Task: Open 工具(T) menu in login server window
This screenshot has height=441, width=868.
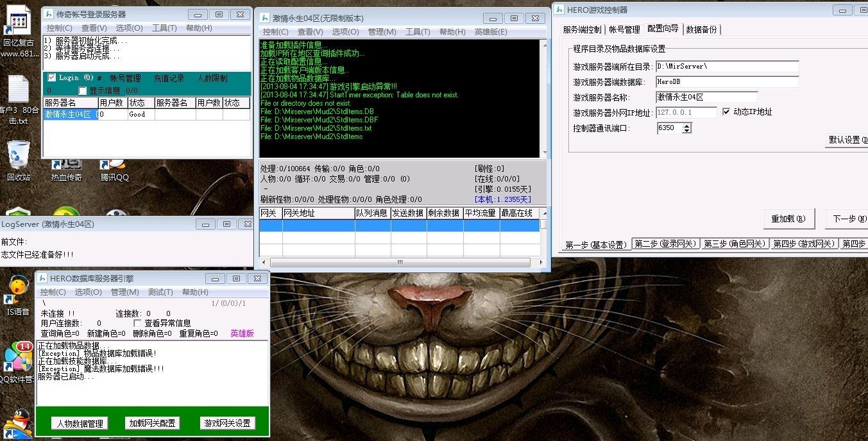Action: (164, 28)
